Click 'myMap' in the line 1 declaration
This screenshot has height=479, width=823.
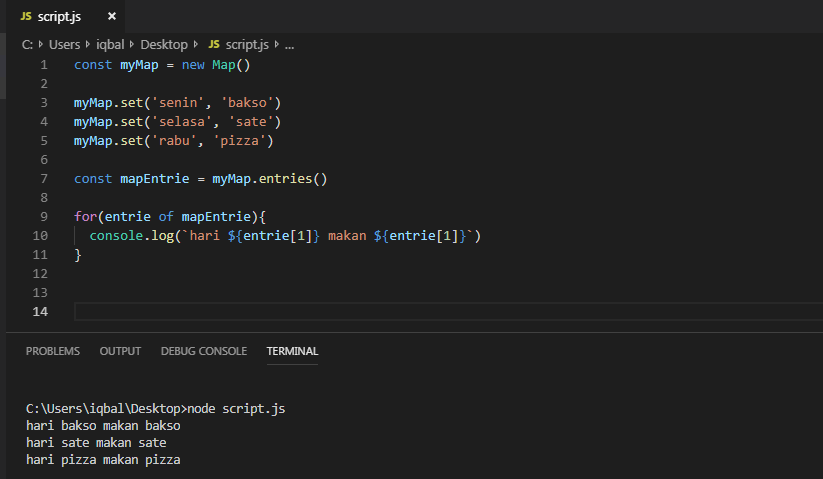coord(139,65)
